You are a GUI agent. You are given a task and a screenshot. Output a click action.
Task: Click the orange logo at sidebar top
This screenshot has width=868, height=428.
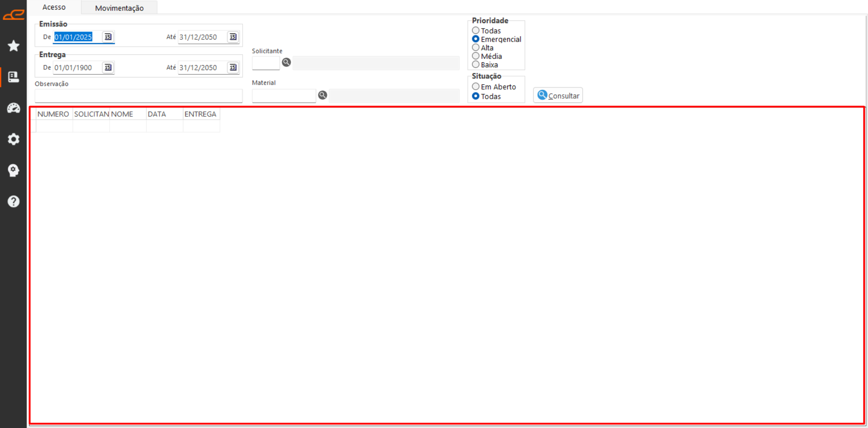tap(14, 15)
